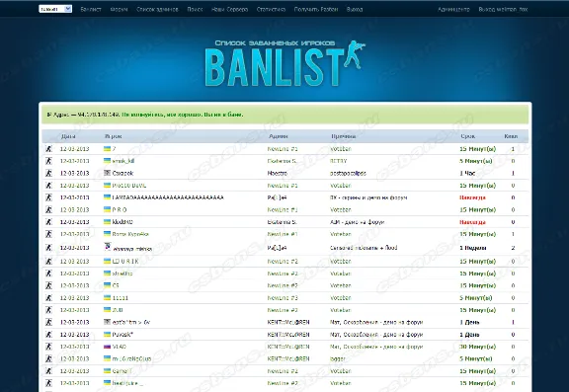569x392 pixels.
Task: Open the Наши Сервера menu item
Action: (230, 10)
